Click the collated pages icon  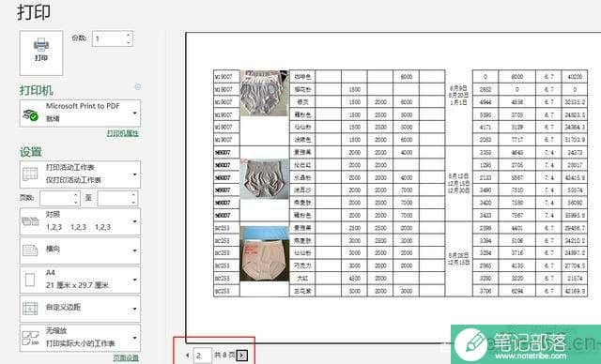click(x=30, y=221)
